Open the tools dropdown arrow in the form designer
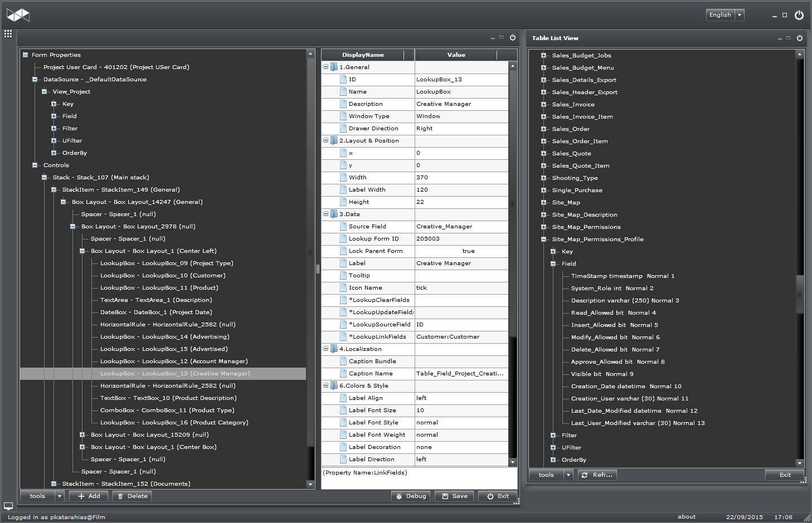Viewport: 812px width, 523px height. pos(60,496)
